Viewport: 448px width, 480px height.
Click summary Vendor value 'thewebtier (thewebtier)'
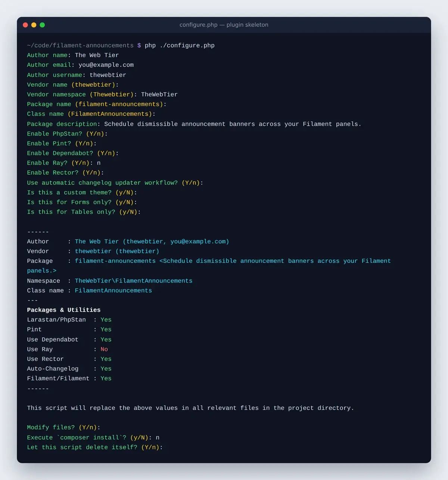[117, 251]
